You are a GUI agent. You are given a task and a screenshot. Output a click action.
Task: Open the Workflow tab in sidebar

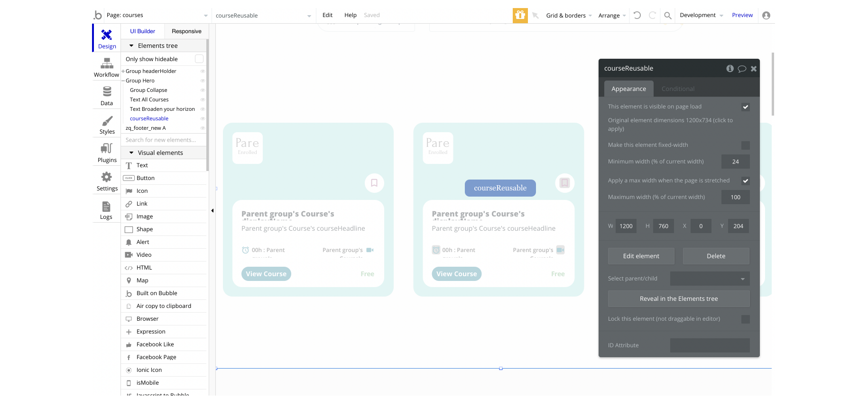click(106, 68)
